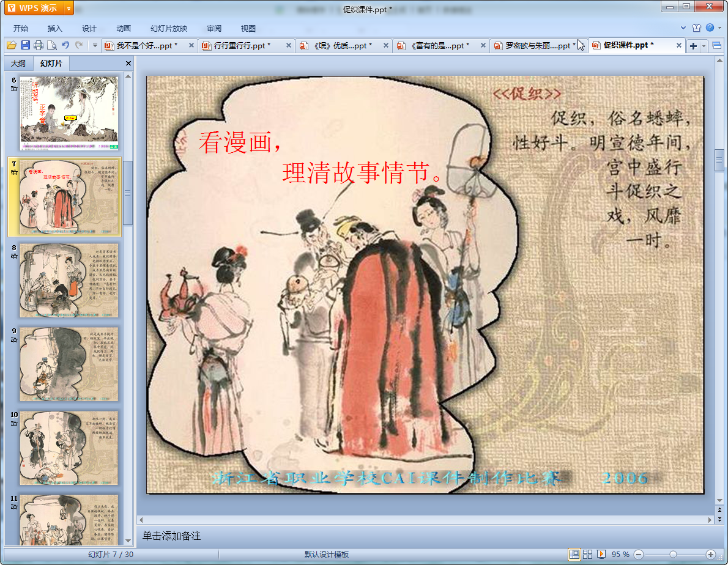This screenshot has height=565, width=728.
Task: Collapse the ribbon with the chevron icon
Action: (683, 28)
